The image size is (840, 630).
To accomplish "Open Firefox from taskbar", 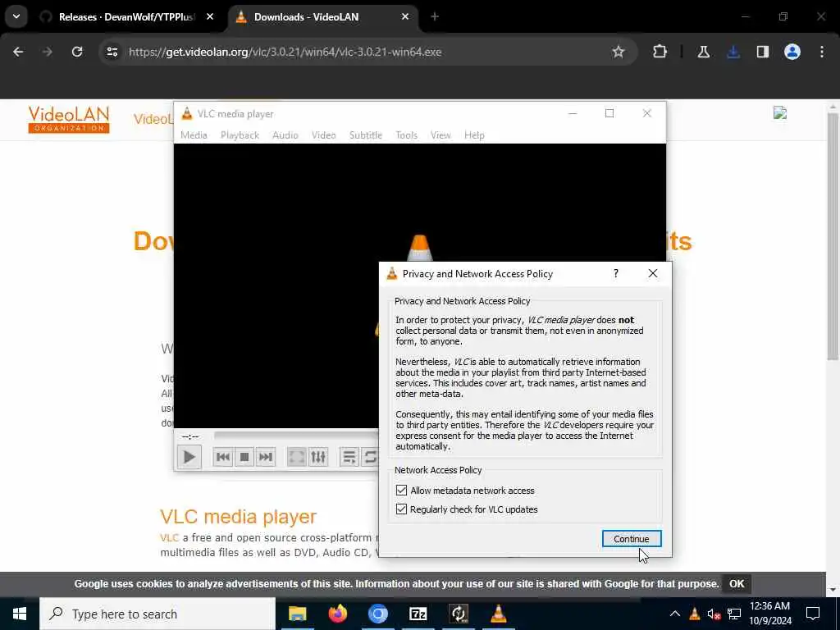I will click(x=337, y=614).
